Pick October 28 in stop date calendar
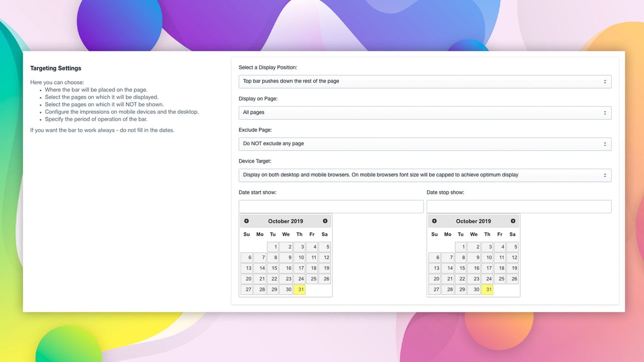This screenshot has width=644, height=362. (448, 290)
